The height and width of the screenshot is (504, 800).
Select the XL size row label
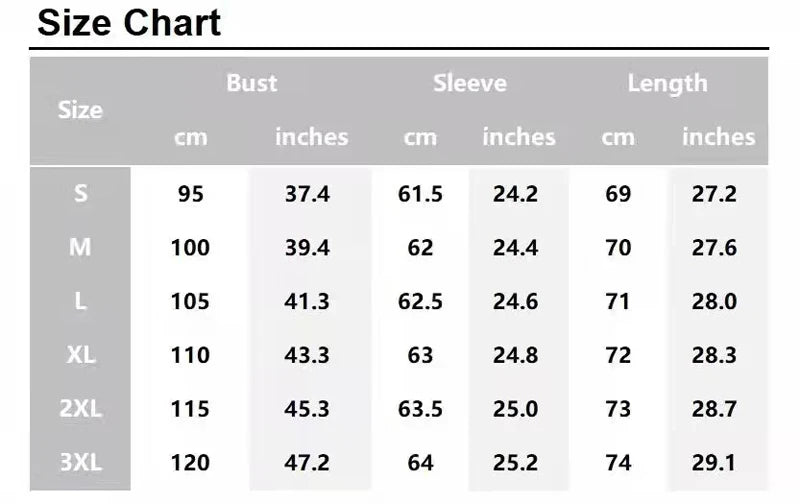(81, 355)
